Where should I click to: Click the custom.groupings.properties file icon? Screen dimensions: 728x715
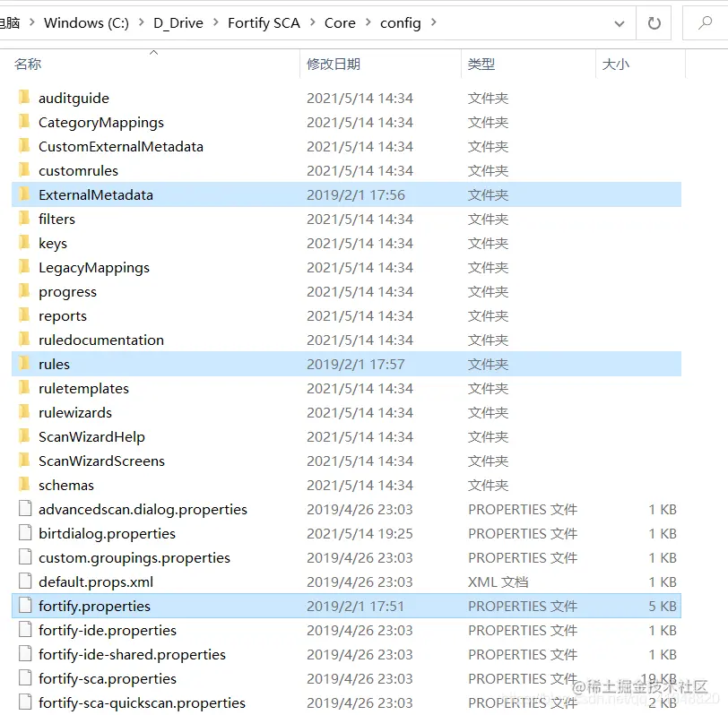25,556
